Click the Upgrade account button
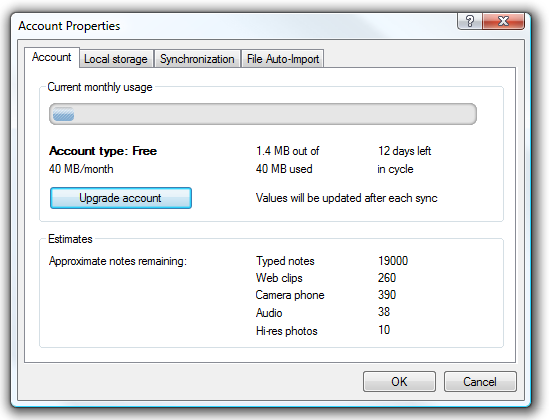Screen dimensions: 549x420 [x=121, y=198]
